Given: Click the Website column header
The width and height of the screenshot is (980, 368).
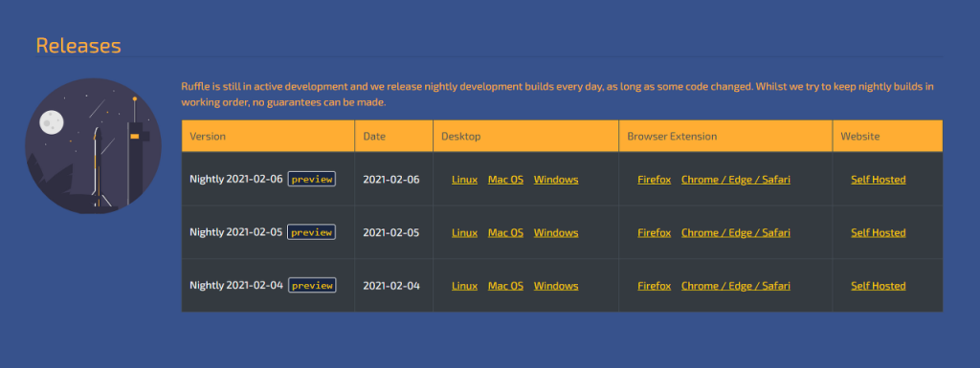Looking at the screenshot, I should (887, 136).
